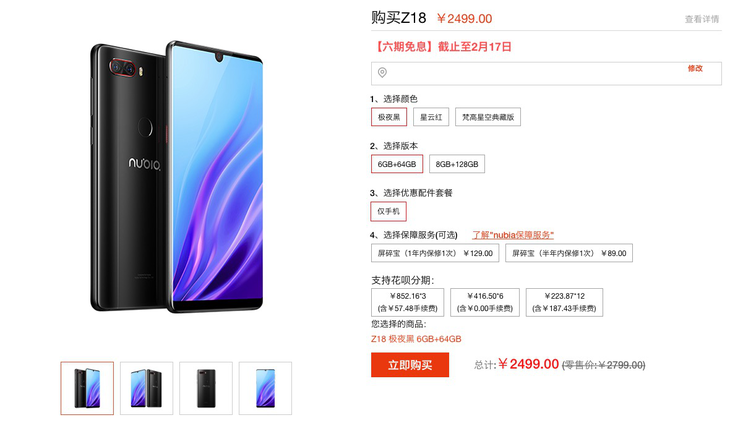This screenshot has height=423, width=730.
Task: View fourth thumbnail of front screen
Action: coord(265,388)
